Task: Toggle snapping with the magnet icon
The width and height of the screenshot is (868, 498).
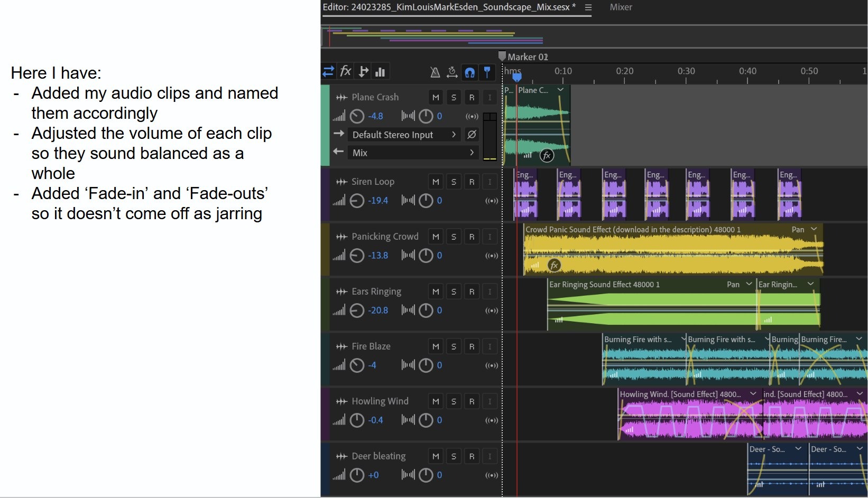Action: pos(469,72)
